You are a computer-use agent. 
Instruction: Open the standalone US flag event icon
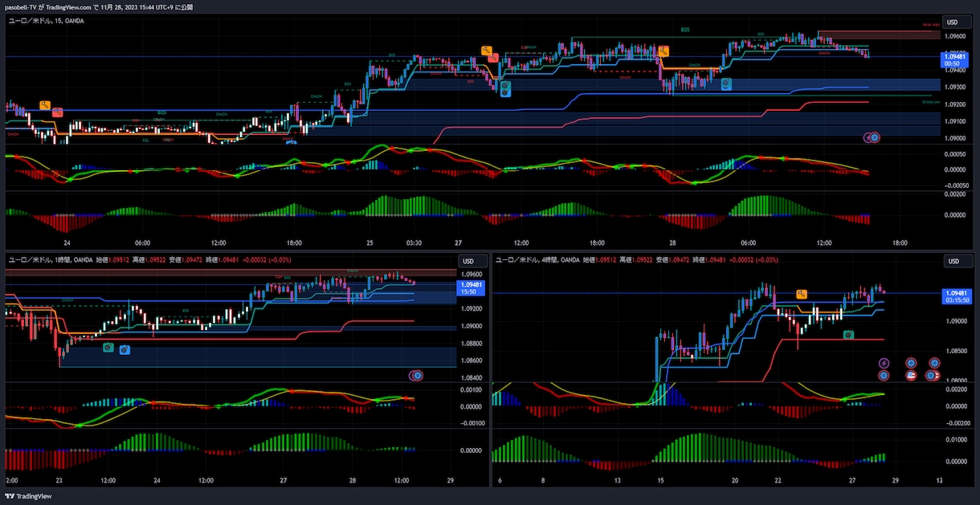click(x=911, y=375)
